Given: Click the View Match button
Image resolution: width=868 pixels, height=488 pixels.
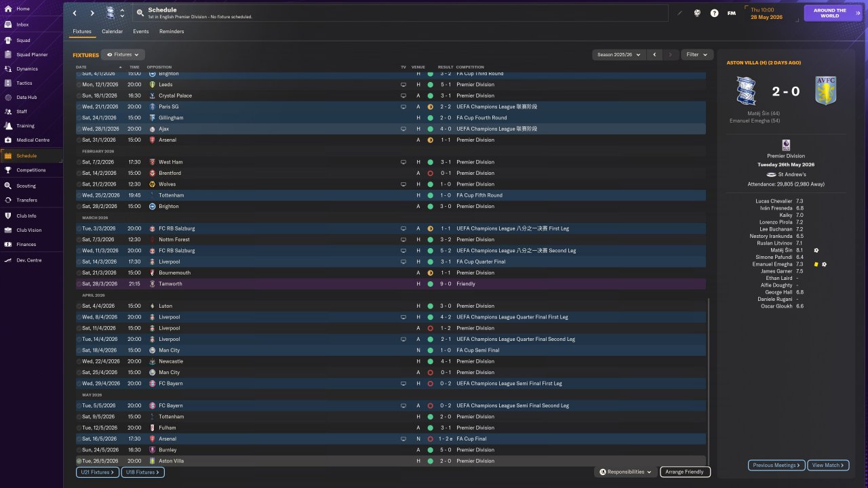Looking at the screenshot, I should click(828, 466).
